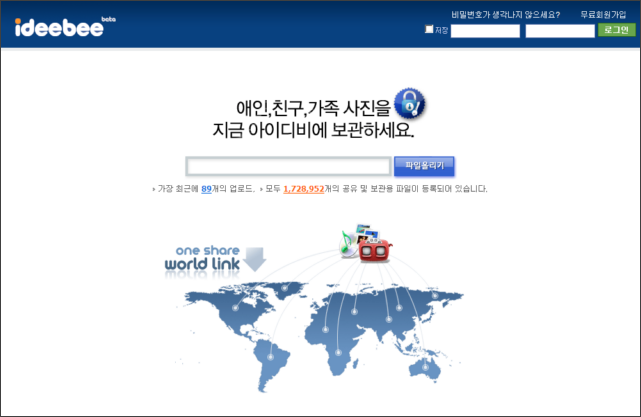Open the 무료회원가입 signup link
641x417 pixels.
(x=603, y=15)
